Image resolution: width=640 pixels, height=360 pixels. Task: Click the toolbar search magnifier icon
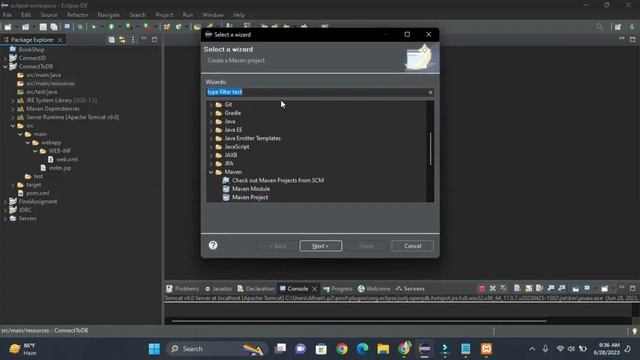click(599, 27)
